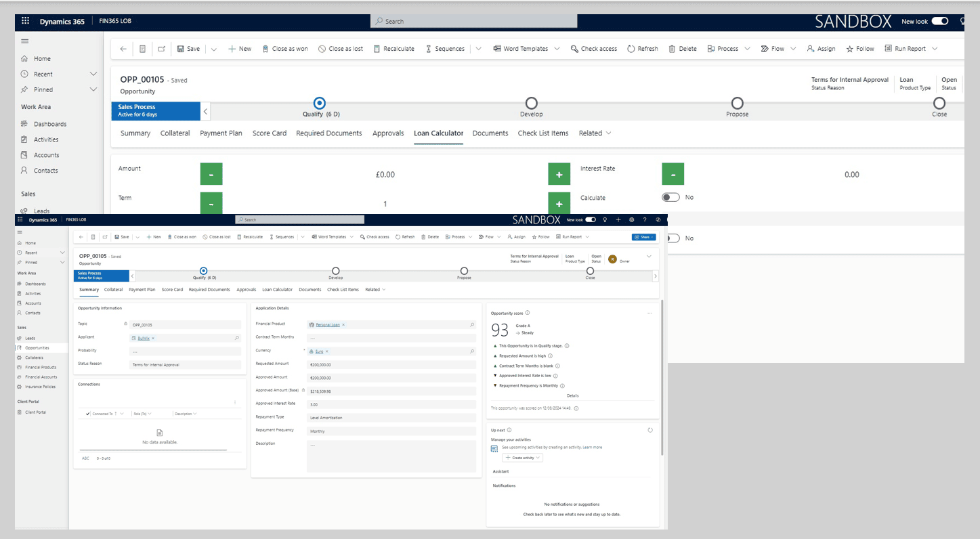980x539 pixels.
Task: Toggle the New look switch in the back window
Action: [940, 21]
